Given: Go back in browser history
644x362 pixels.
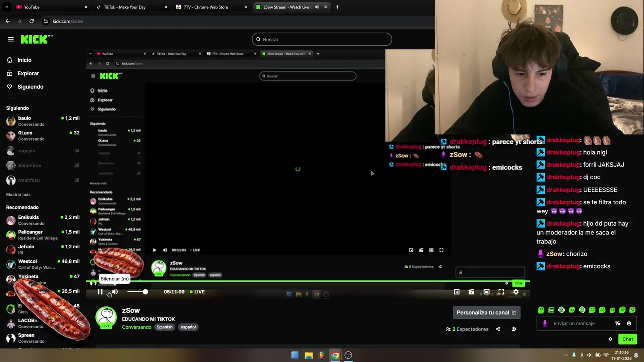Looking at the screenshot, I should [7, 21].
